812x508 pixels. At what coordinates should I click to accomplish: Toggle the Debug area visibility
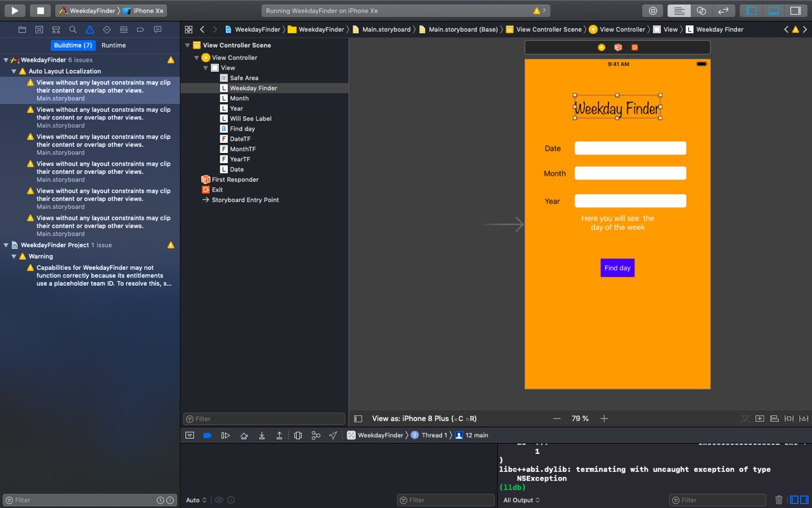(773, 11)
